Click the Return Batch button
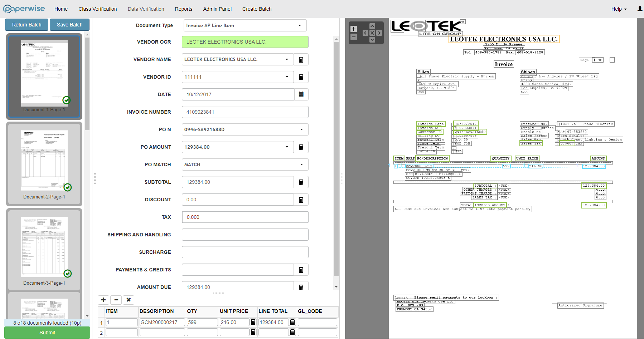The width and height of the screenshot is (644, 339). pyautogui.click(x=27, y=25)
